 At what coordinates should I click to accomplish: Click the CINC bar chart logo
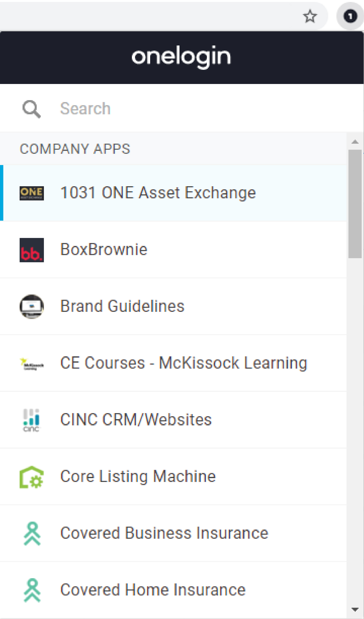pos(32,420)
